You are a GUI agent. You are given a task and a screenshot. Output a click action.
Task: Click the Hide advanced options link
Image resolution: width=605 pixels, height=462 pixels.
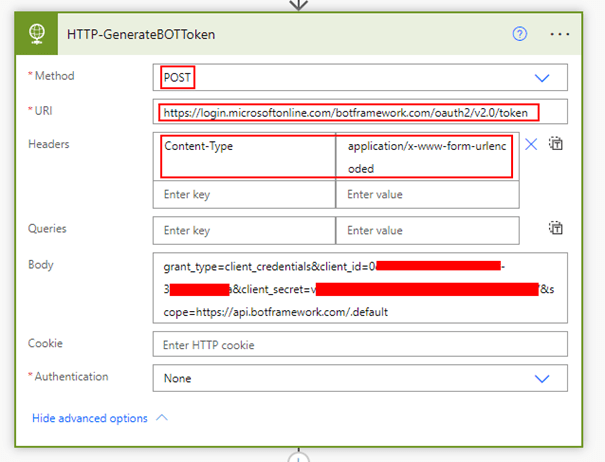pos(90,418)
